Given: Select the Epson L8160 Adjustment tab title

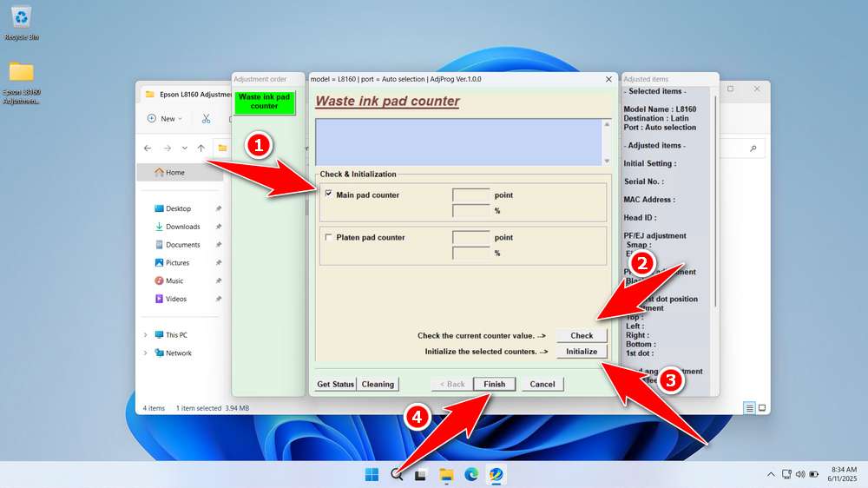Looking at the screenshot, I should (x=195, y=94).
